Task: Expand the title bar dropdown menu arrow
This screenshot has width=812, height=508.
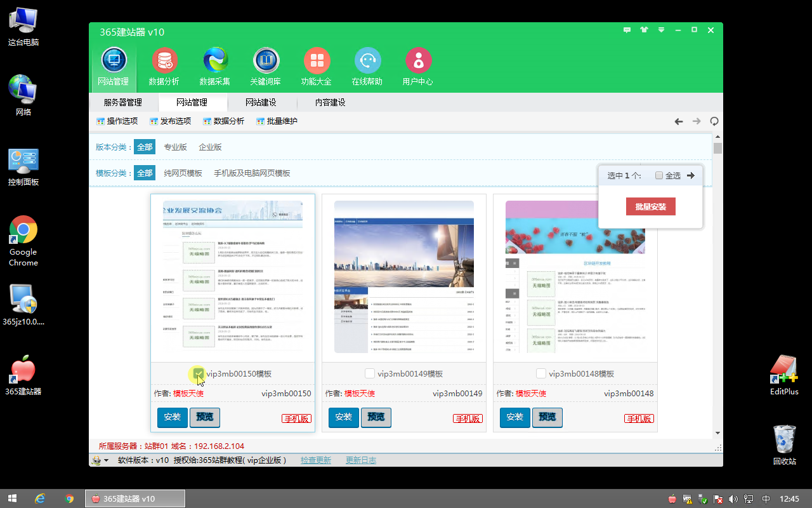Action: (x=661, y=30)
